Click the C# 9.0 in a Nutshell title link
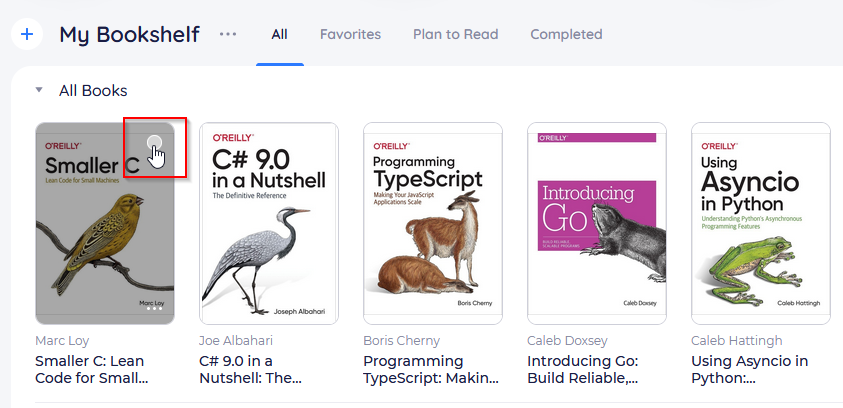The width and height of the screenshot is (843, 408). point(250,369)
